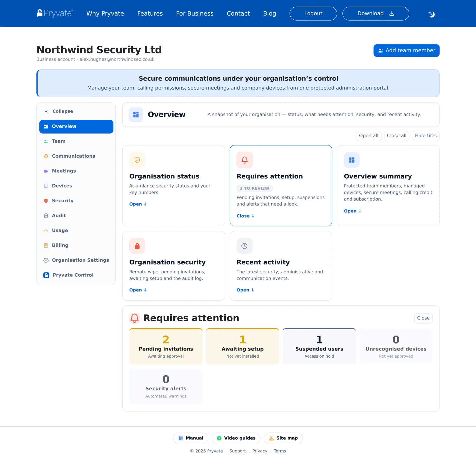
Task: Open For Business in top navigation
Action: [x=195, y=13]
